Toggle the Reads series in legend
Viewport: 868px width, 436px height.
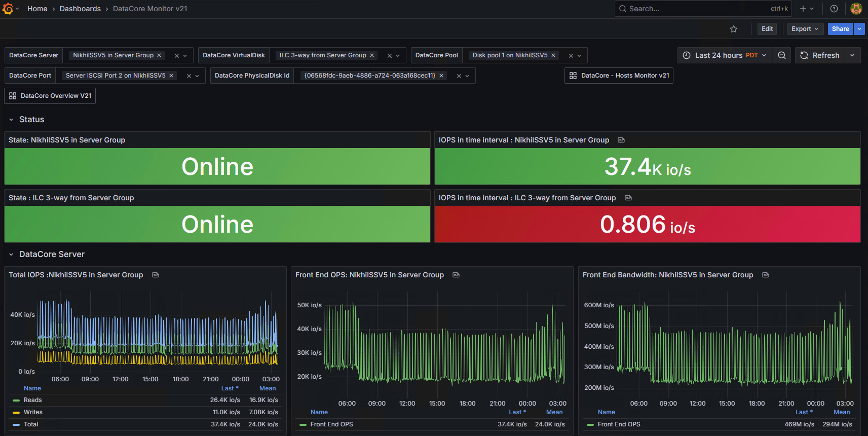coord(33,400)
